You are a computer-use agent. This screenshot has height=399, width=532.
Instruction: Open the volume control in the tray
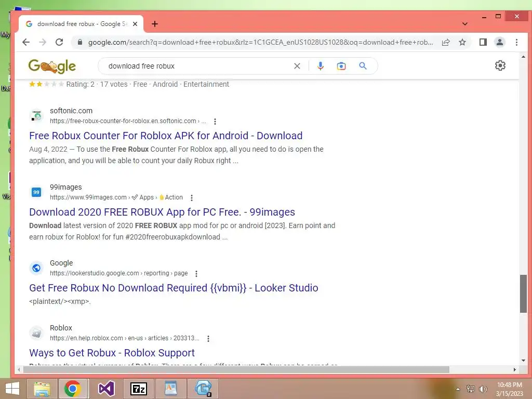483,389
